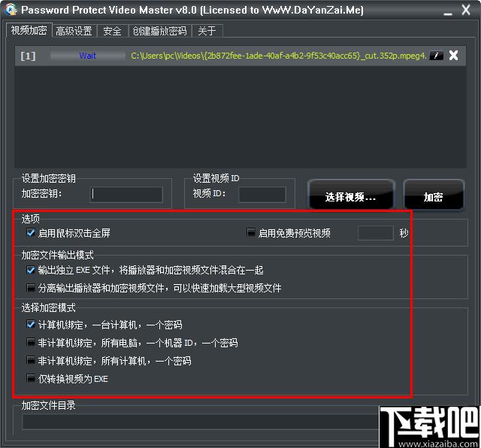
Task: Enable 非计算机绑定，所有电脑，一个机器 ID checkbox
Action: pyautogui.click(x=31, y=342)
